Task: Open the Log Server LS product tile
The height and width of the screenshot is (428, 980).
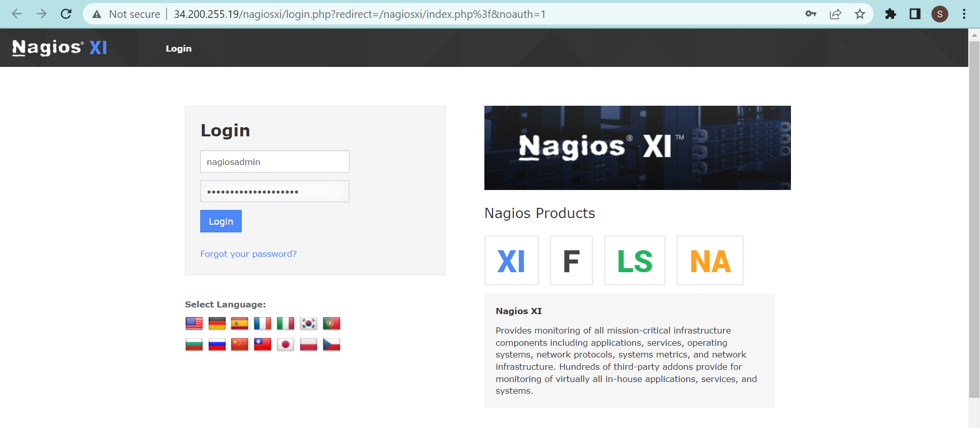Action: 635,260
